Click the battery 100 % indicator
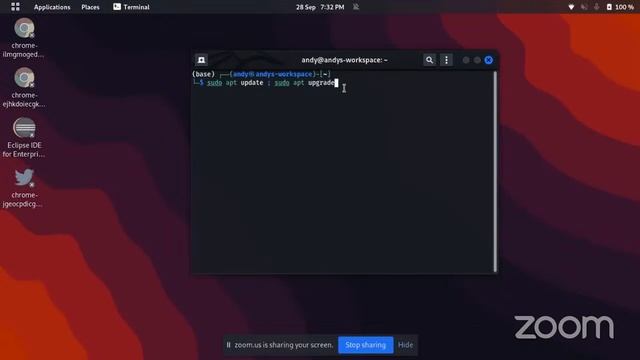Image resolution: width=640 pixels, height=360 pixels. 620,7
